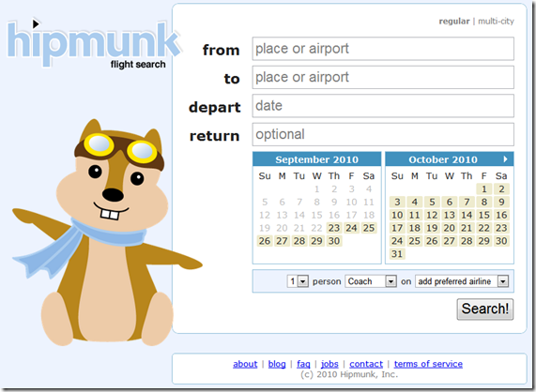Select October 30 in calendar
The height and width of the screenshot is (392, 536).
point(501,241)
